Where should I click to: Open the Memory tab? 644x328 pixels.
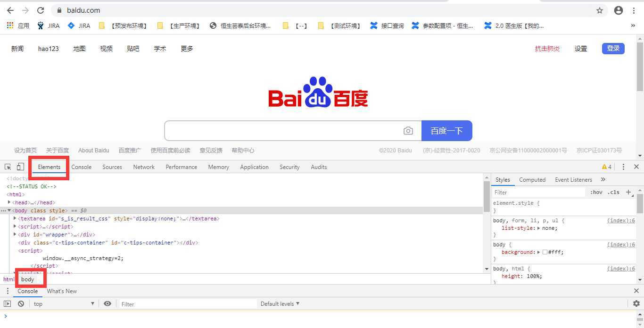click(219, 167)
